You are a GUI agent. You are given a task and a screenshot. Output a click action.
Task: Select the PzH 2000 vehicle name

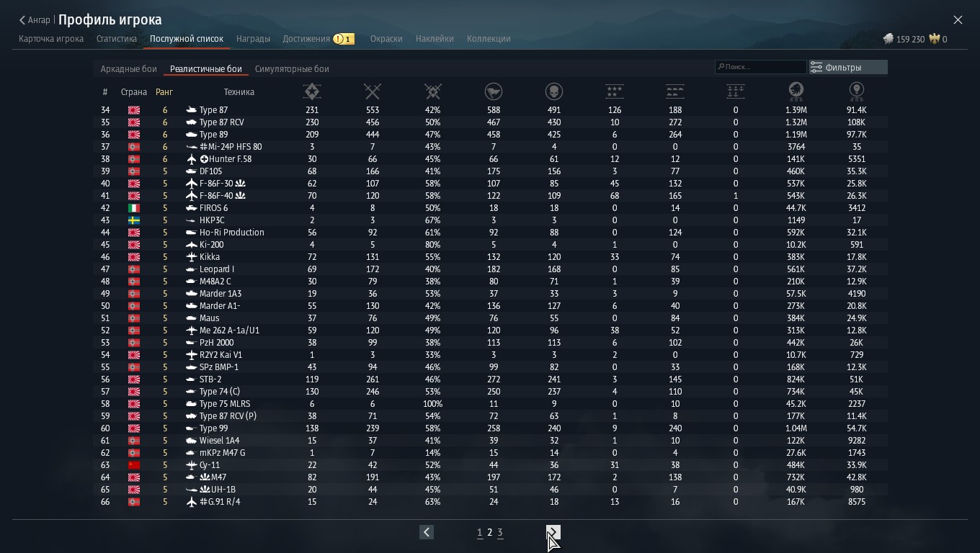[216, 343]
